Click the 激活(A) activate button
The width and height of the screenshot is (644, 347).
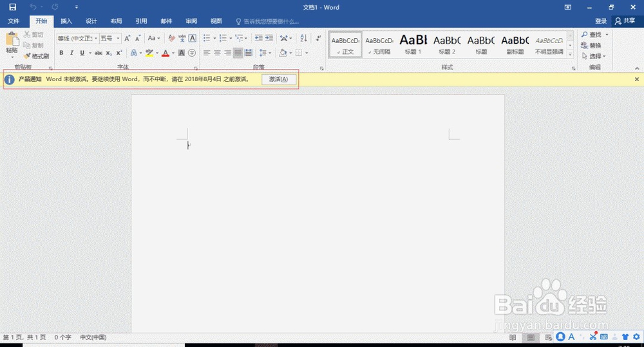(x=278, y=79)
